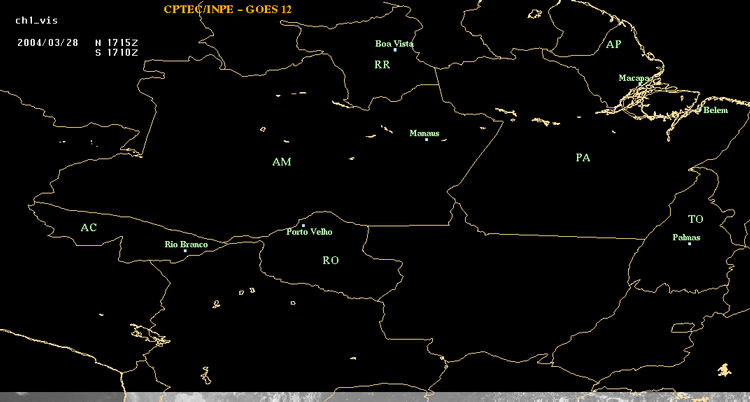
Task: Click the Macapa city label
Action: coord(634,78)
